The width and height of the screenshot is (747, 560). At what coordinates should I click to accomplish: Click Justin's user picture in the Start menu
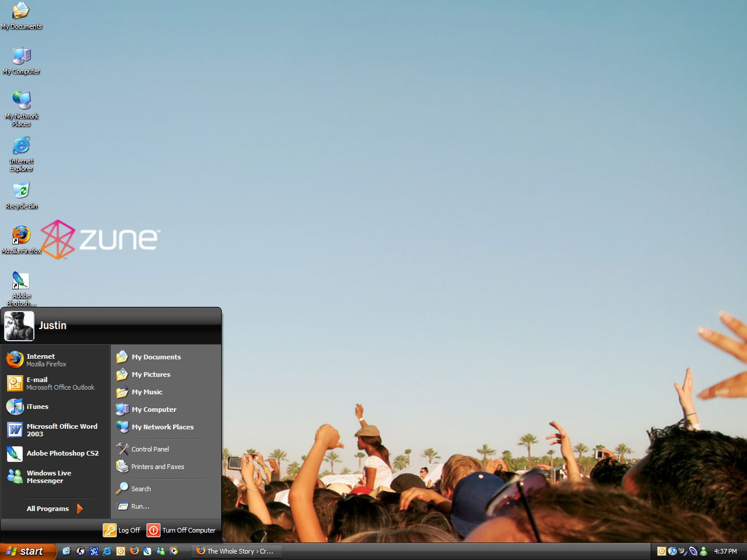[x=19, y=325]
